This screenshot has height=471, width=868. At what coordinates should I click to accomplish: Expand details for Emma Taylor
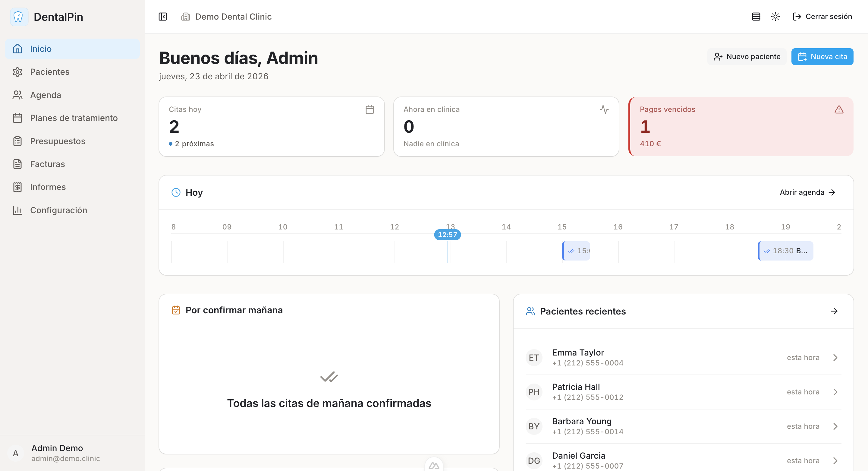835,357
